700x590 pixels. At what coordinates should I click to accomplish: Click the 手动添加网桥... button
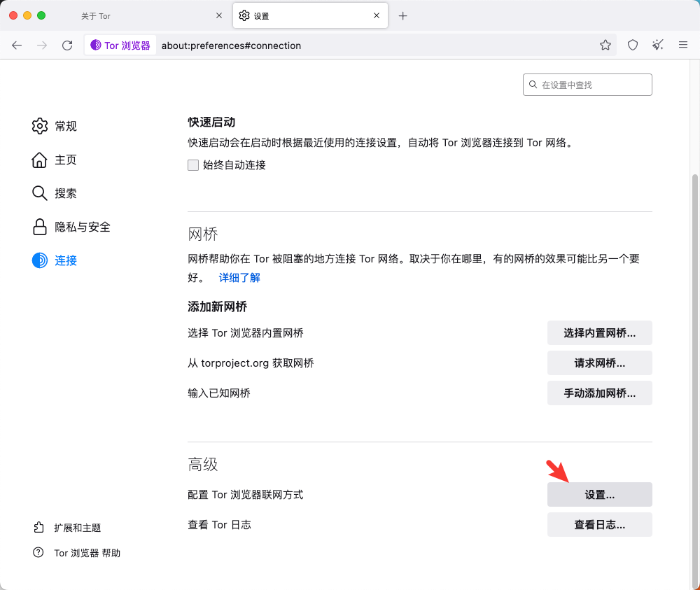coord(600,393)
